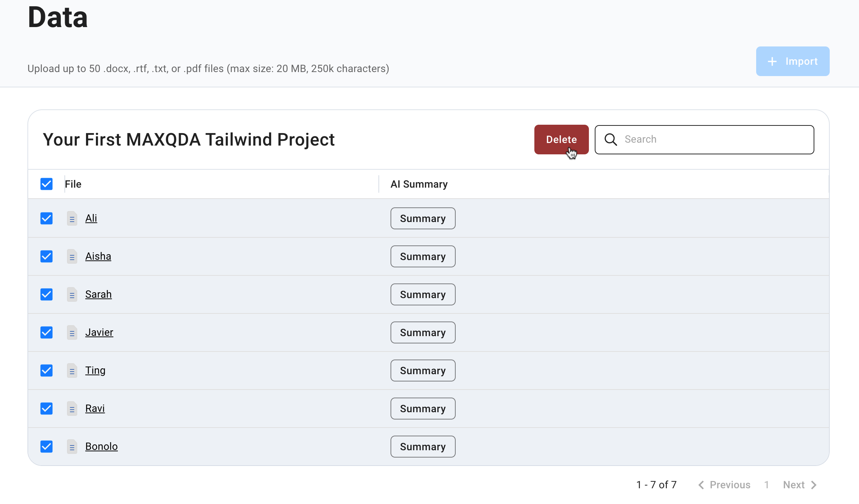This screenshot has height=504, width=859.
Task: Uncheck the select-all checkbox in header
Action: tap(46, 184)
